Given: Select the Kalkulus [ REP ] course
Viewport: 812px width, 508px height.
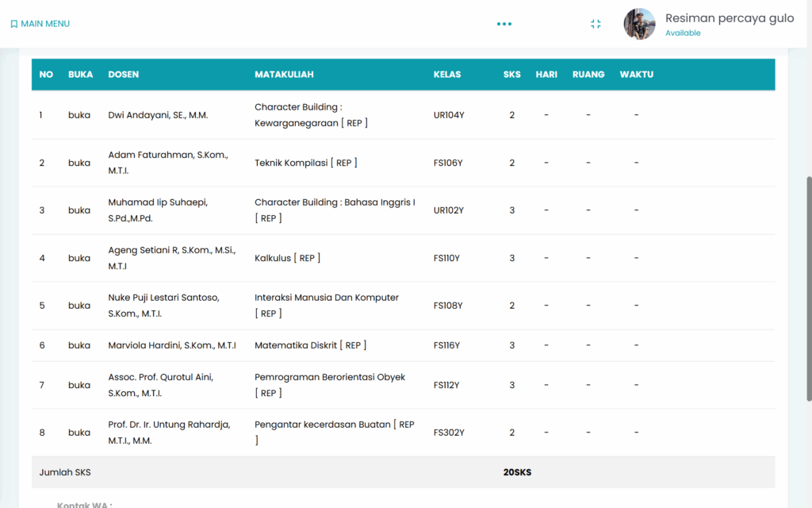Looking at the screenshot, I should [287, 258].
